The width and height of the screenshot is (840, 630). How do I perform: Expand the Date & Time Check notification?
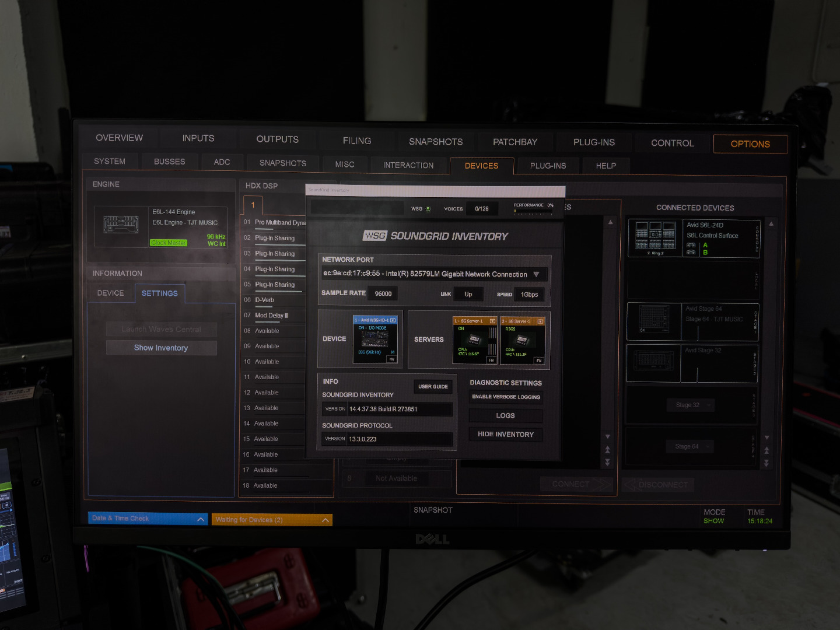[x=201, y=519]
